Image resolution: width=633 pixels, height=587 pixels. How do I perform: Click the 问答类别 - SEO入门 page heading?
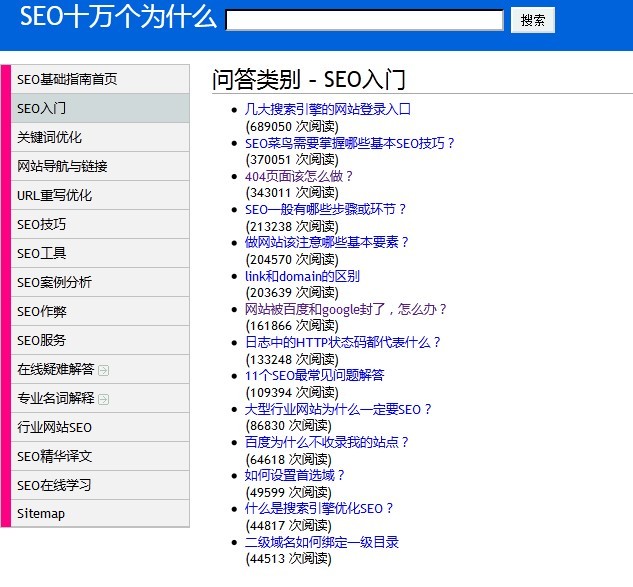[309, 79]
